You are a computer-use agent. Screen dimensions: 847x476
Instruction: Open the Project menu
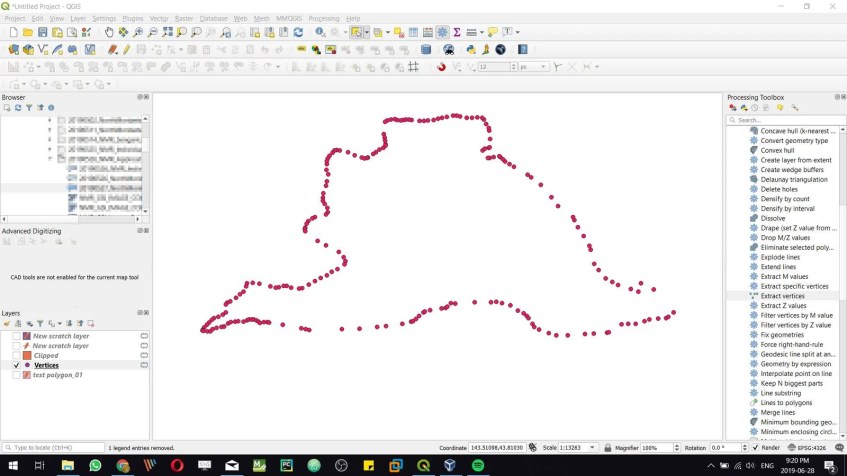pos(15,18)
